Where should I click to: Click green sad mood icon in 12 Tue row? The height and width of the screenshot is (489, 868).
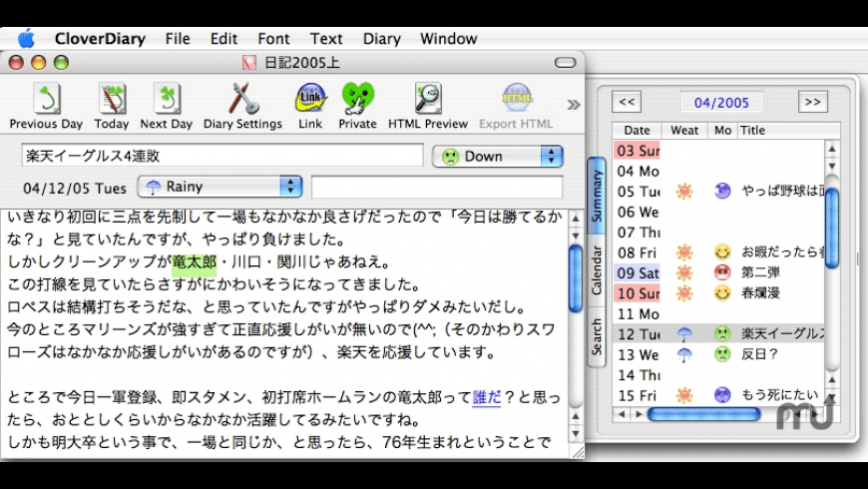[x=722, y=333]
